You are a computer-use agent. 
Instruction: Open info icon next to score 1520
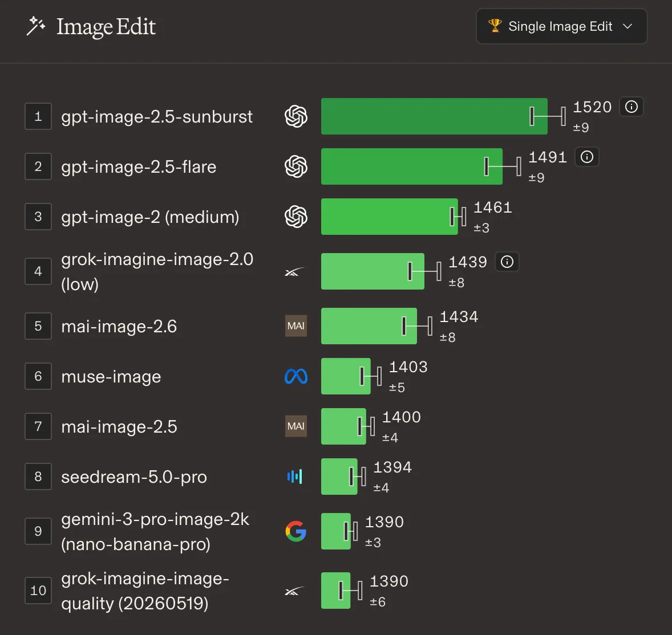click(x=631, y=107)
